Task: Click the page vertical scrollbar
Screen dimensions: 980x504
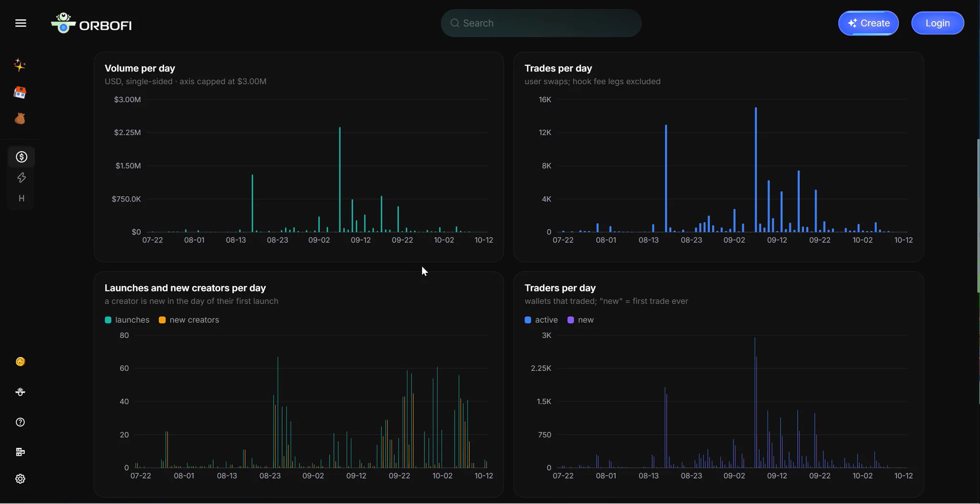Action: (x=978, y=215)
